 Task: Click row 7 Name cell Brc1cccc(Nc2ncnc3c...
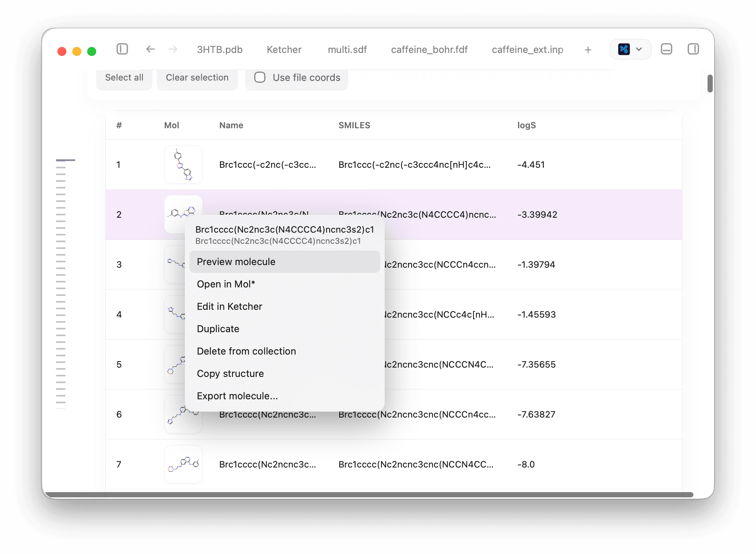click(x=268, y=465)
